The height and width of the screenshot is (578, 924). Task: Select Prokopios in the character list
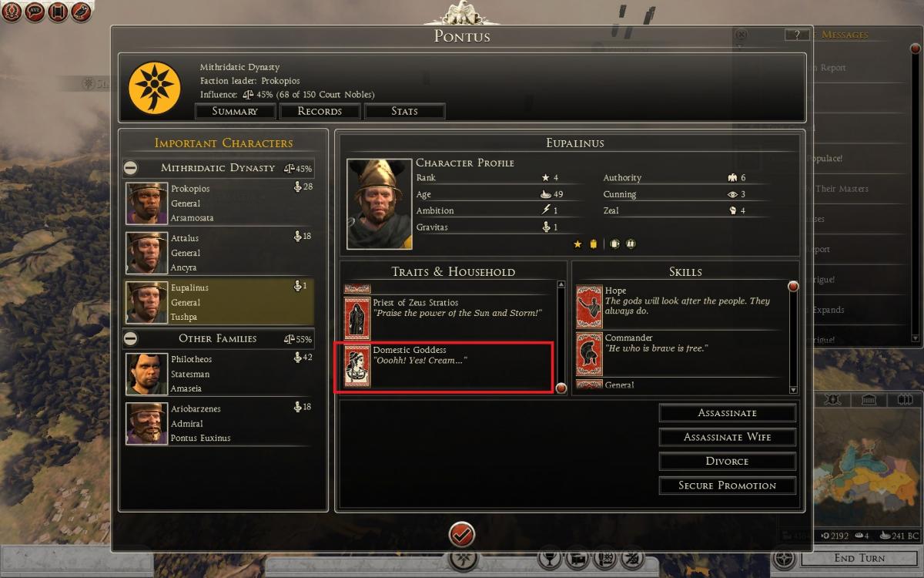(x=219, y=203)
